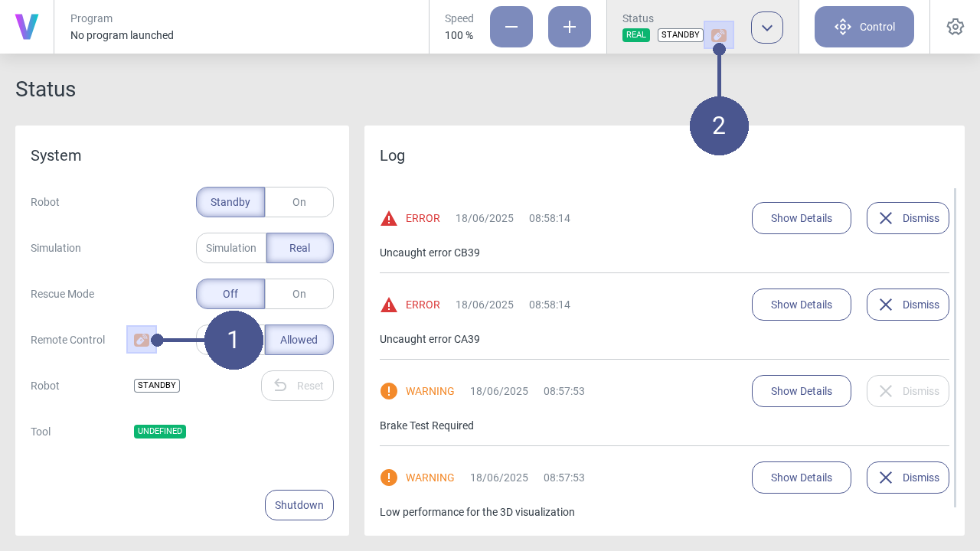Viewport: 980px width, 551px height.
Task: Select Simulation mode
Action: click(231, 248)
